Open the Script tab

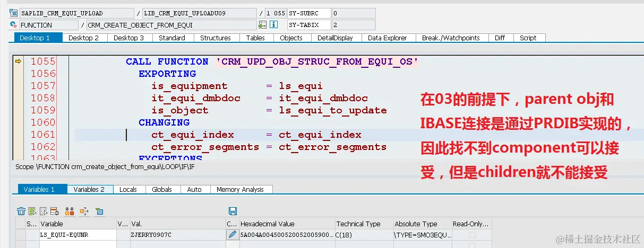(x=528, y=38)
